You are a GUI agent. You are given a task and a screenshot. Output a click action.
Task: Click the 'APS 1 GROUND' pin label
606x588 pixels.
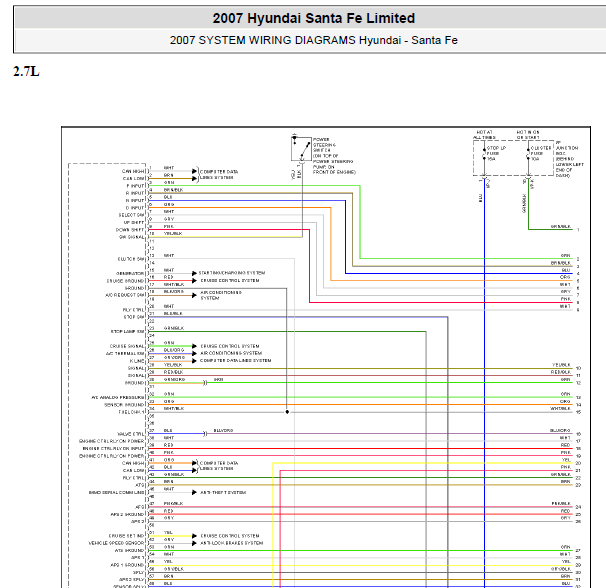pos(128,565)
